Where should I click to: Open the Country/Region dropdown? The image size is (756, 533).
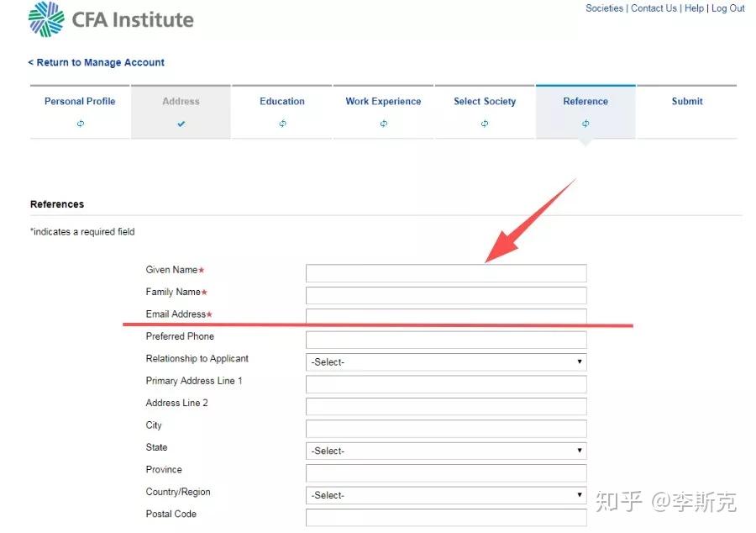click(x=446, y=495)
